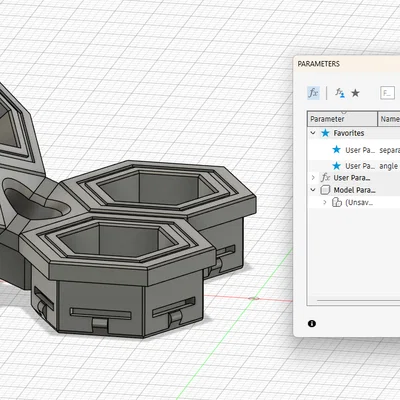Click the user parameters filter icon

(x=340, y=93)
